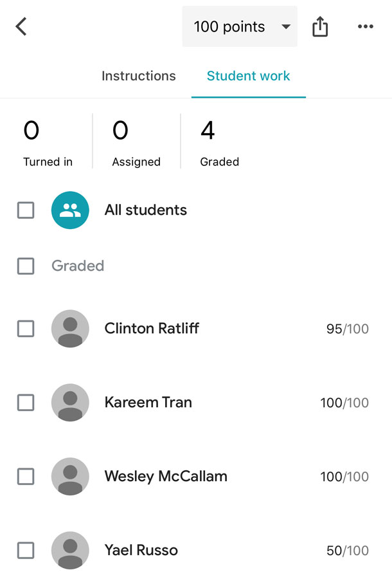Check the All students checkbox
This screenshot has width=392, height=579.
[26, 210]
